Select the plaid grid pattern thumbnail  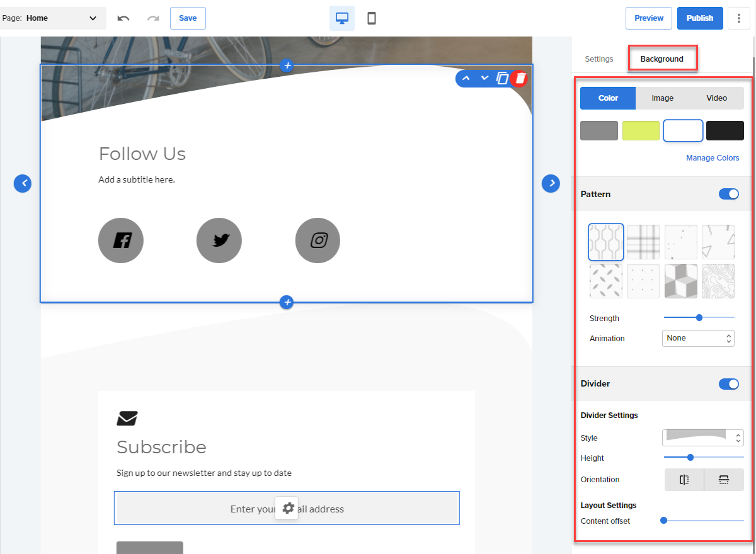[643, 242]
